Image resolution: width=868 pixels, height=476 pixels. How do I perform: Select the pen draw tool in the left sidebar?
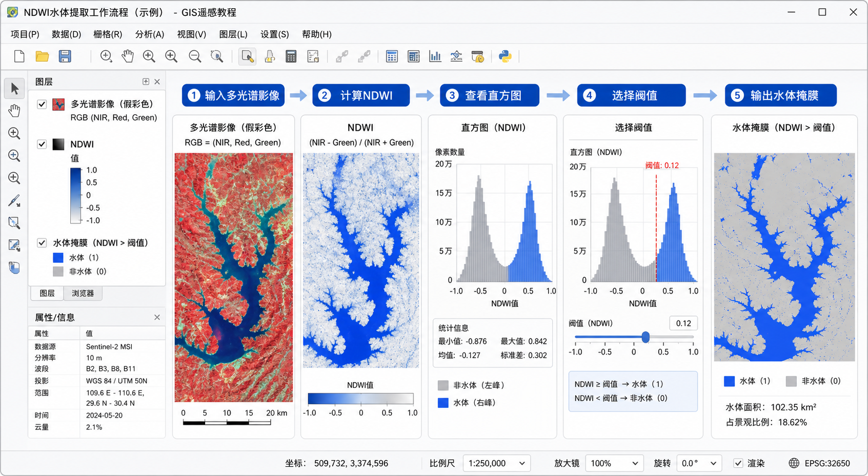coord(14,200)
